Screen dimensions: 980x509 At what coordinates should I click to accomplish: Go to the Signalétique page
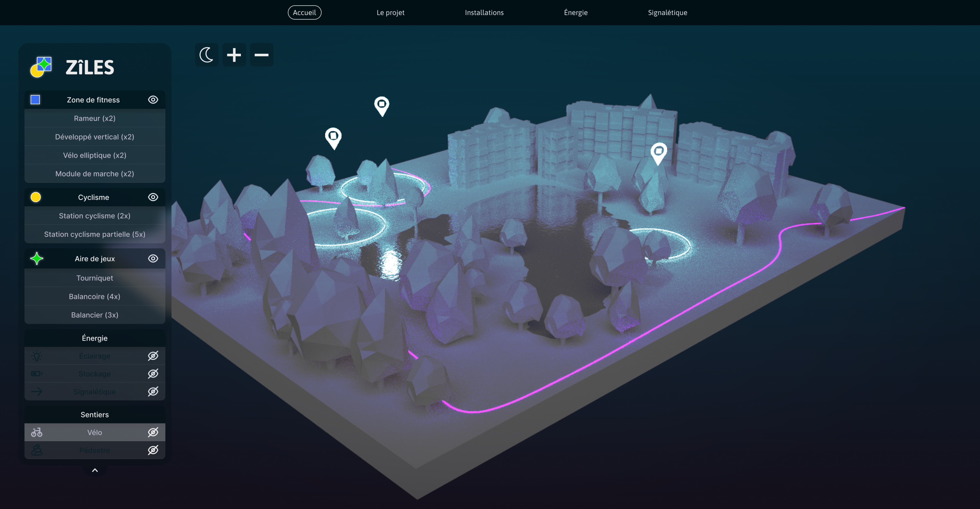[x=667, y=12]
